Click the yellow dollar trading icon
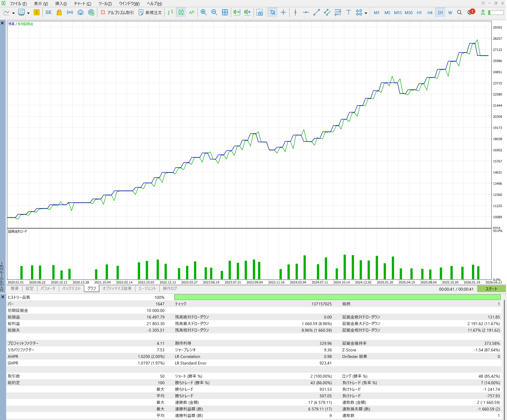 click(x=37, y=12)
